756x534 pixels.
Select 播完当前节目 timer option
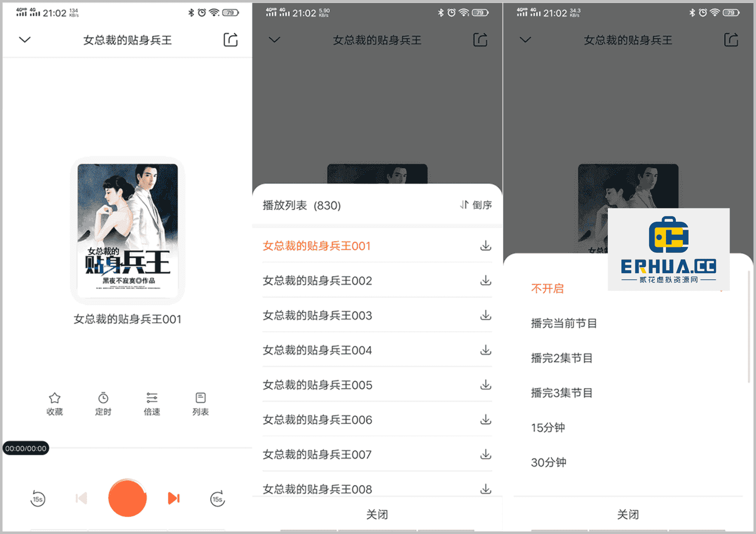pos(564,323)
